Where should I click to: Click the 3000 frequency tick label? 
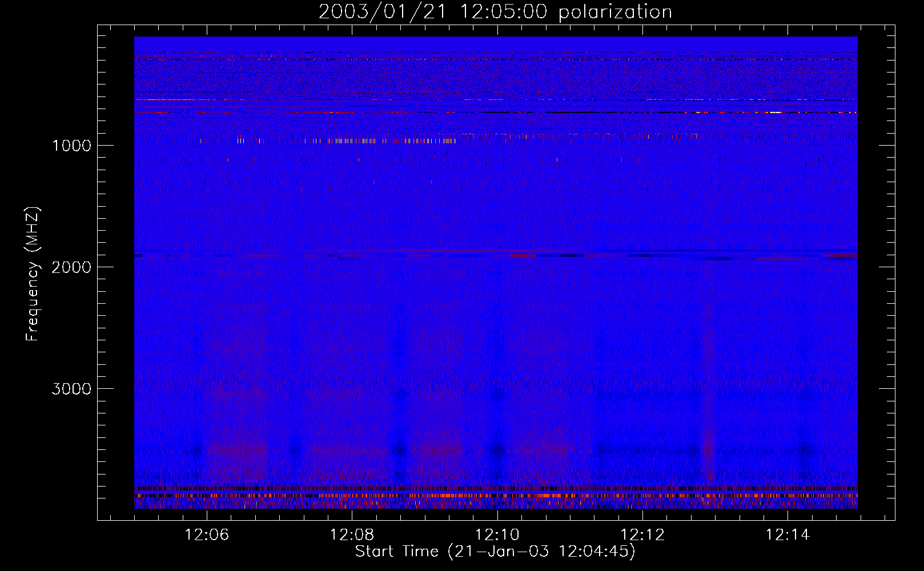point(71,389)
